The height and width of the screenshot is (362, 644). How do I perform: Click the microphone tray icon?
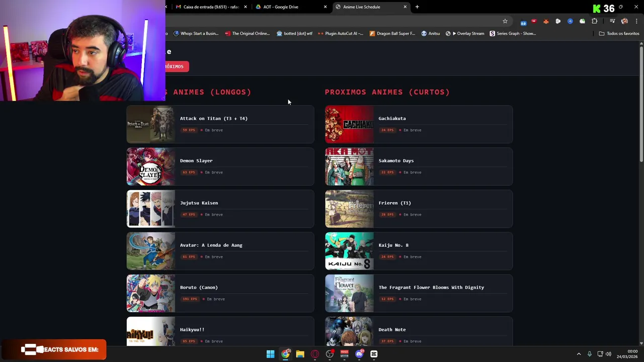590,354
